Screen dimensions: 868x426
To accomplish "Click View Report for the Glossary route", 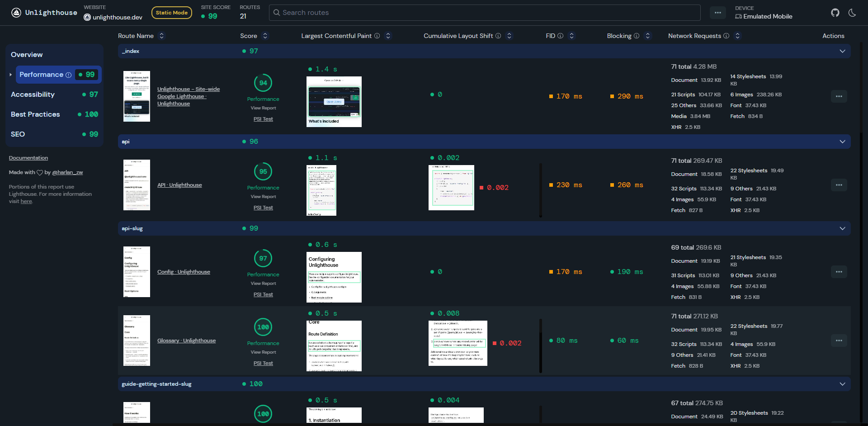I will point(263,352).
